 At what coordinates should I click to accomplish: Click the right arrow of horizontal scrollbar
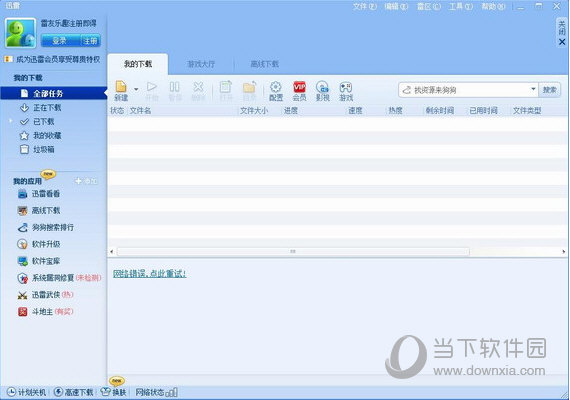[563, 251]
